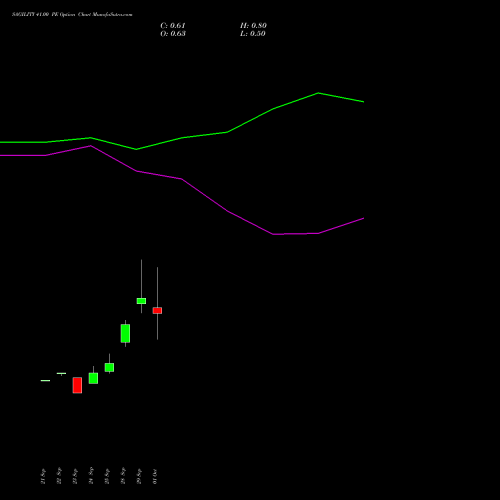Click the red candlestick for 01 Oct

pos(157,311)
